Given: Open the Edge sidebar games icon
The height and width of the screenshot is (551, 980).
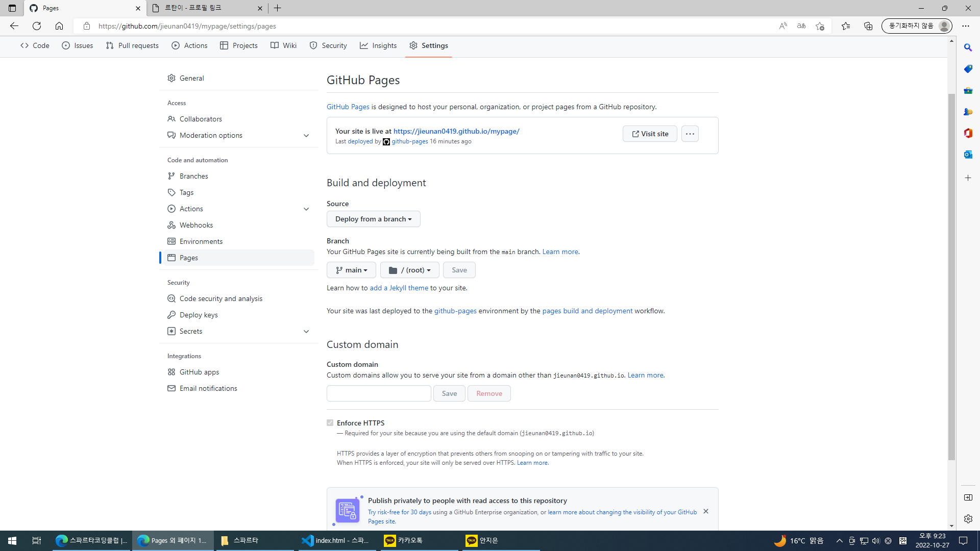Looking at the screenshot, I should [968, 112].
